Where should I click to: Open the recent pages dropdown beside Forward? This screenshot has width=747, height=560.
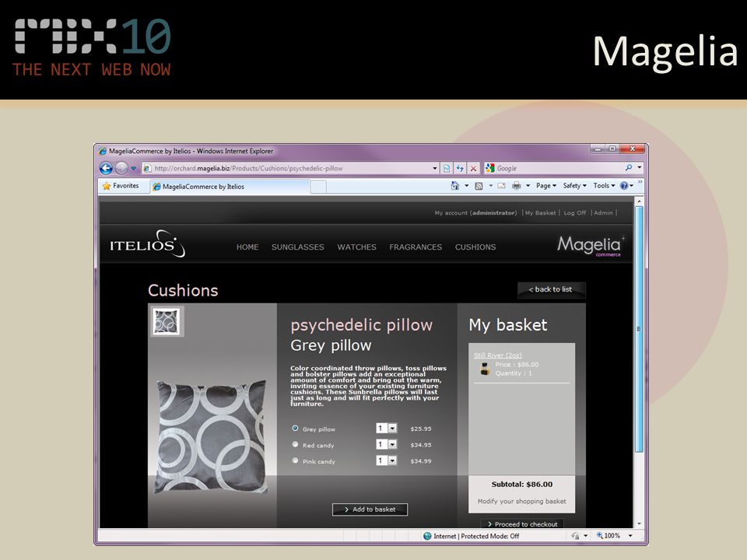[133, 168]
